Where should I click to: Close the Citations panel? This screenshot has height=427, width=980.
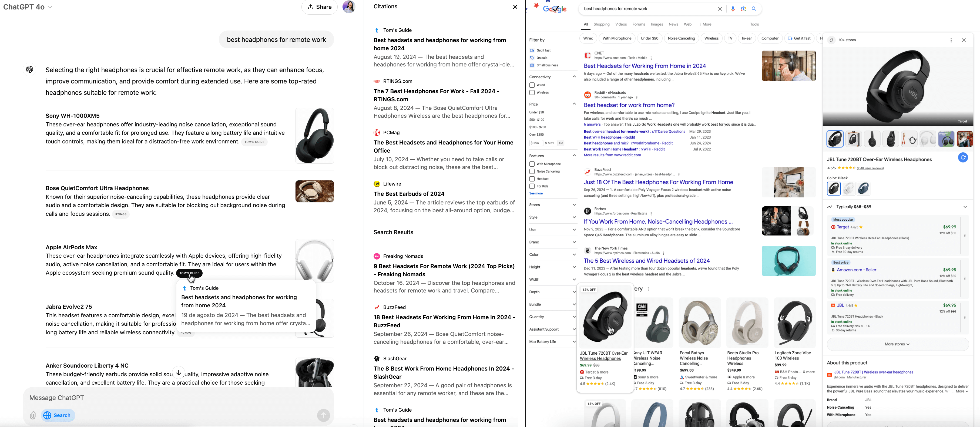pyautogui.click(x=515, y=7)
